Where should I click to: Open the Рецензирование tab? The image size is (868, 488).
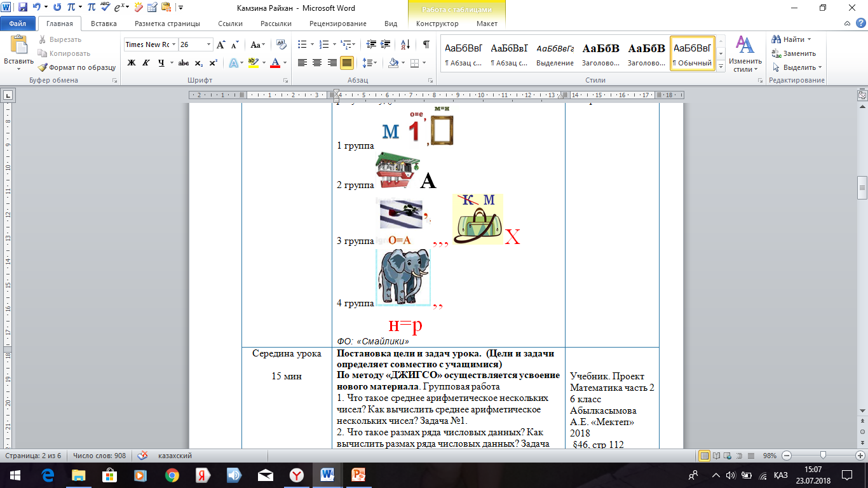(x=337, y=24)
